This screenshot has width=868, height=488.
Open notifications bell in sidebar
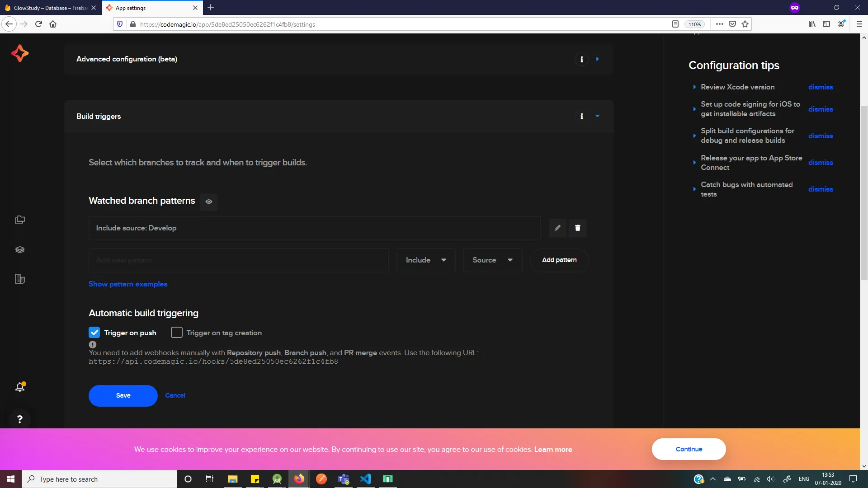click(x=20, y=387)
